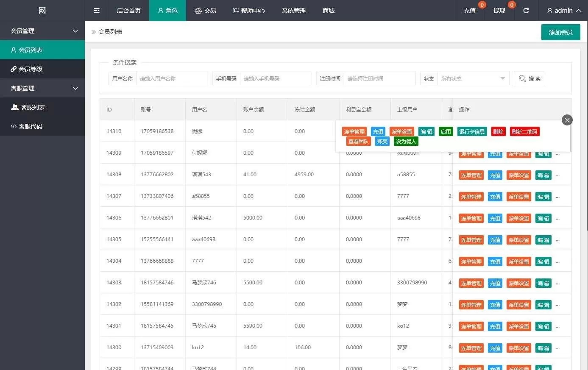Click the 添加会员 button
The height and width of the screenshot is (370, 588).
coord(560,32)
